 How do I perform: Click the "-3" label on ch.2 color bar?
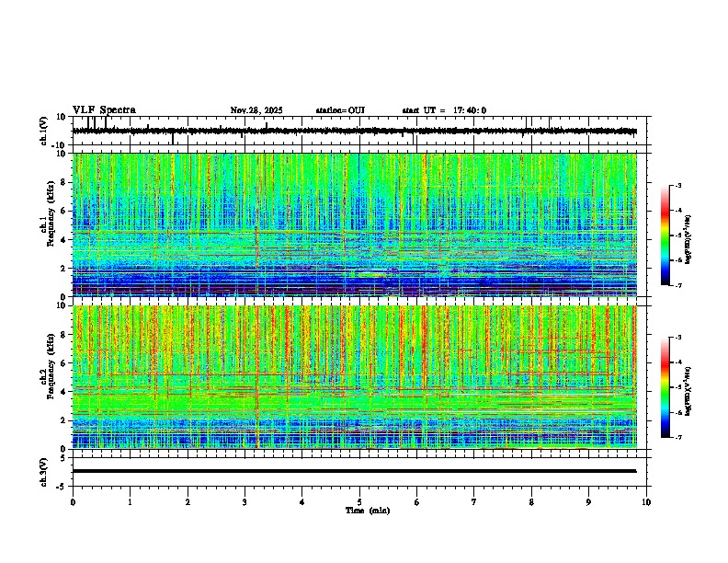click(x=678, y=337)
